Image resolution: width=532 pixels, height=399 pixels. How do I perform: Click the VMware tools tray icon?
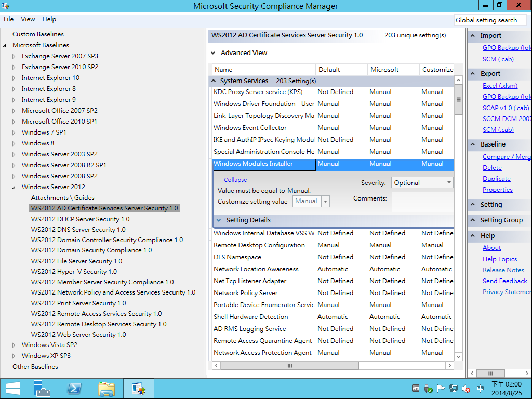(x=416, y=388)
